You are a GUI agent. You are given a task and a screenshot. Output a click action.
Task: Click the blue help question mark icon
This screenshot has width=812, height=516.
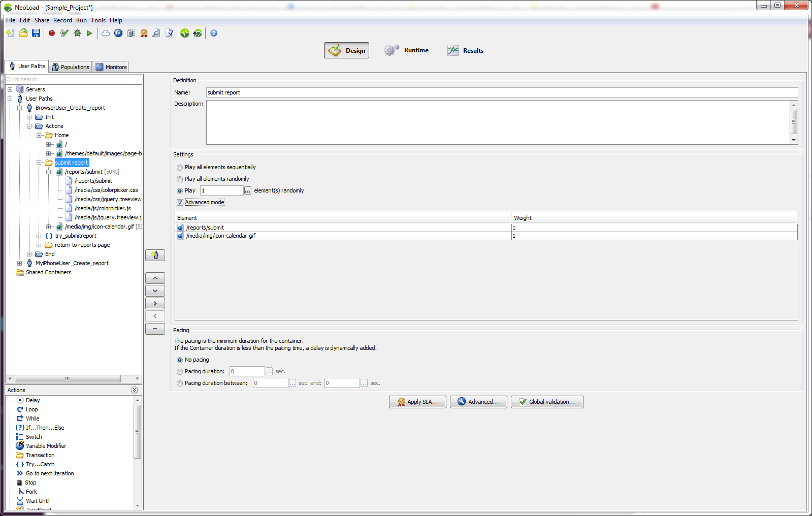pyautogui.click(x=214, y=33)
